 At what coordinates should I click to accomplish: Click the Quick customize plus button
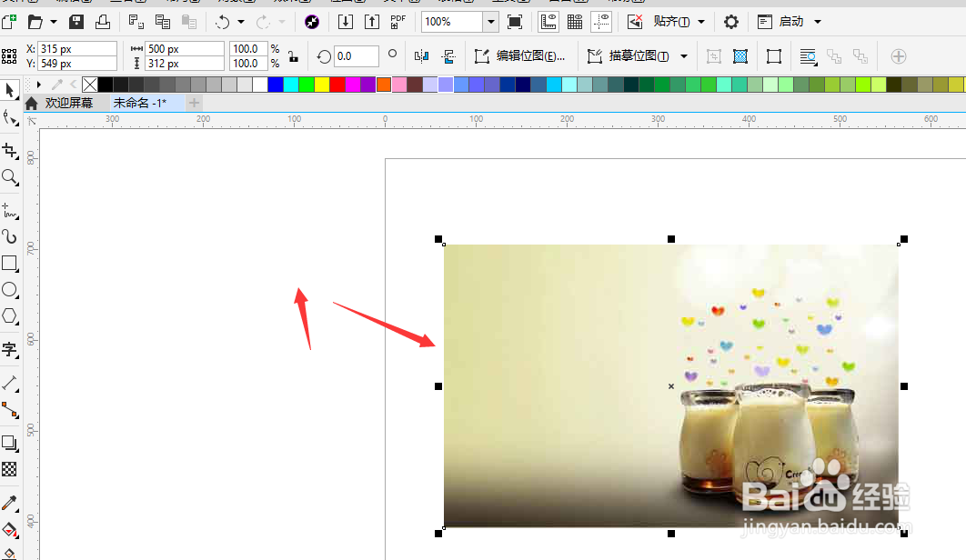pyautogui.click(x=899, y=56)
